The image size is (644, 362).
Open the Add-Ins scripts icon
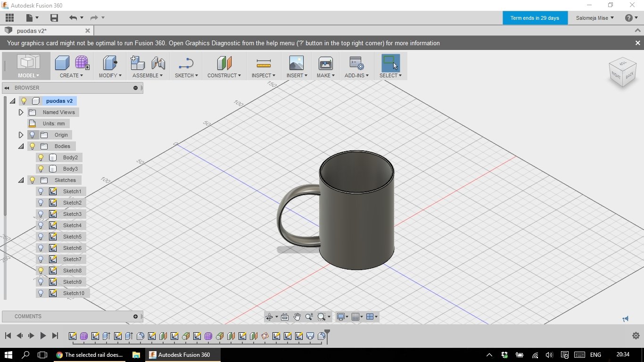coord(356,63)
